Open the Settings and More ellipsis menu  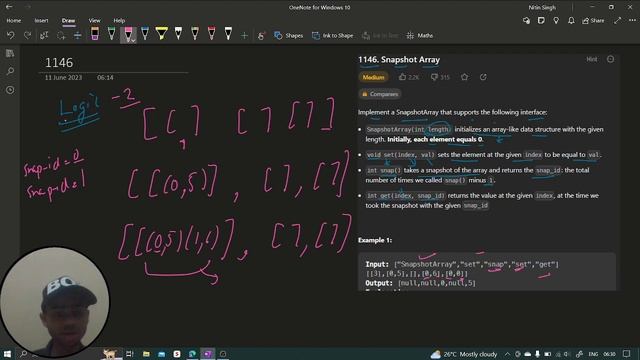pos(632,20)
